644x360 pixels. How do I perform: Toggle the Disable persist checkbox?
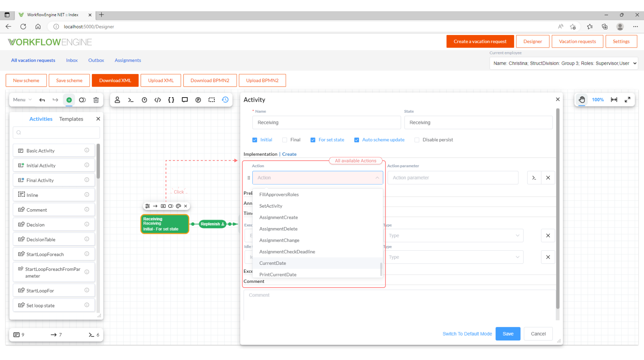pos(417,140)
